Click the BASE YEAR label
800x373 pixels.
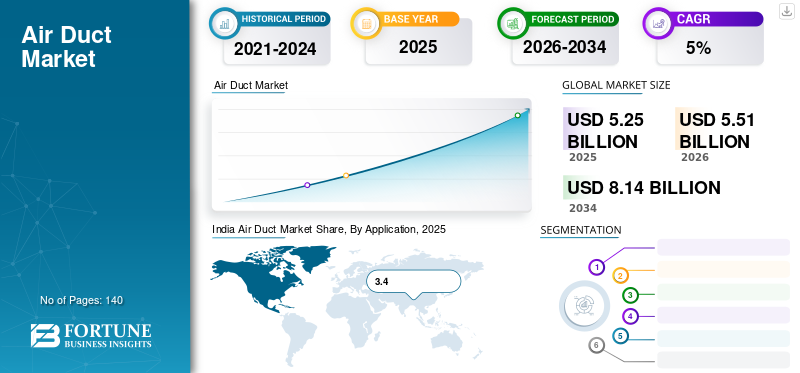coord(411,19)
